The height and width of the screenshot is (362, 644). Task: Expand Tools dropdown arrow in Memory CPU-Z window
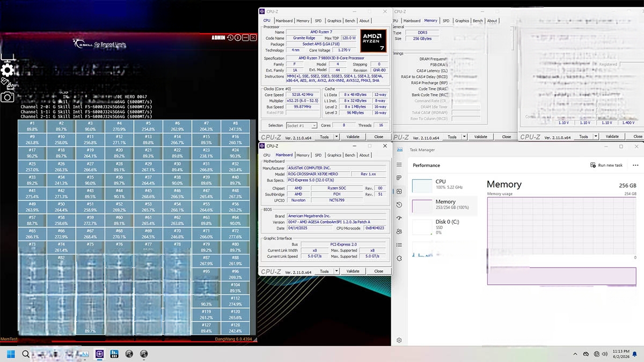[465, 137]
